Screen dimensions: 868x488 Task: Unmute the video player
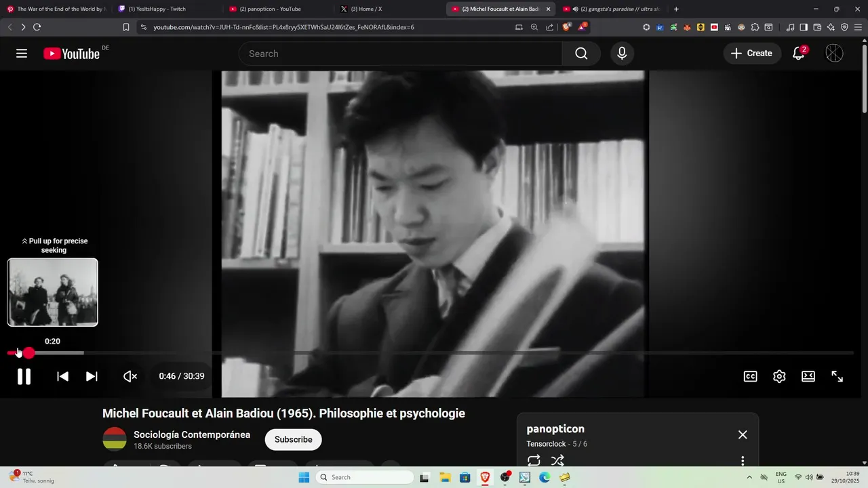pyautogui.click(x=130, y=376)
